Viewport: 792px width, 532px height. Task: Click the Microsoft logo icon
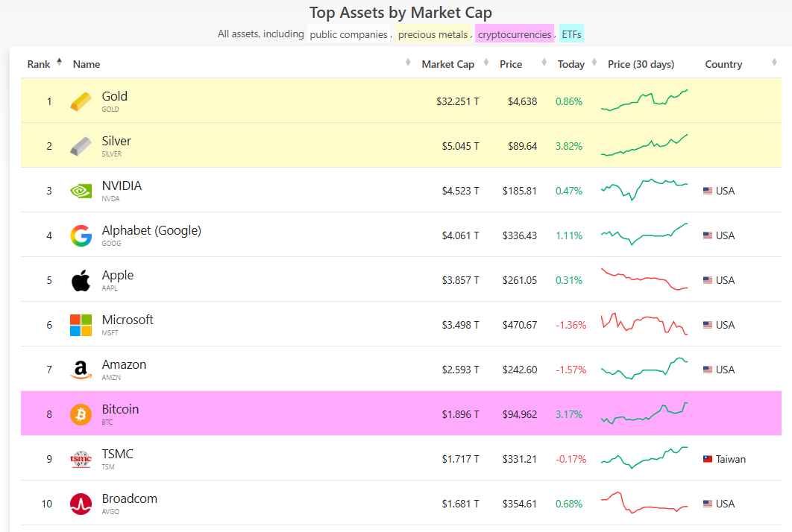click(x=81, y=325)
